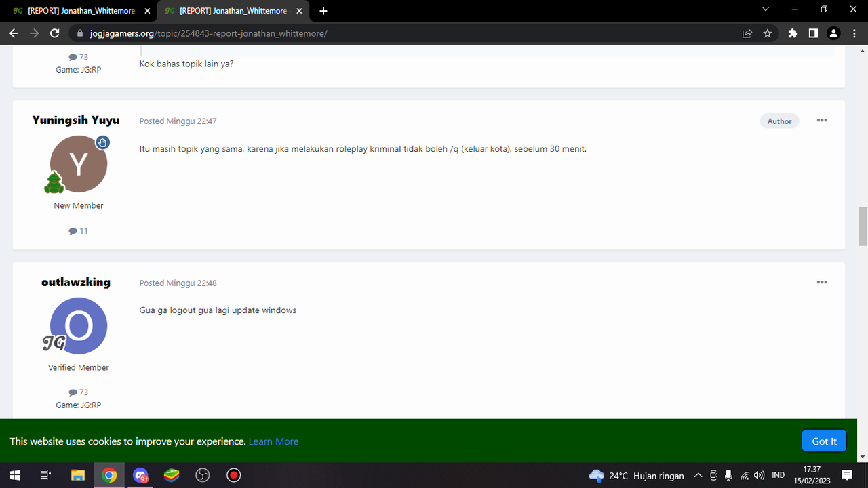Click the 'New Member' rank text
The width and height of the screenshot is (868, 488).
(79, 205)
